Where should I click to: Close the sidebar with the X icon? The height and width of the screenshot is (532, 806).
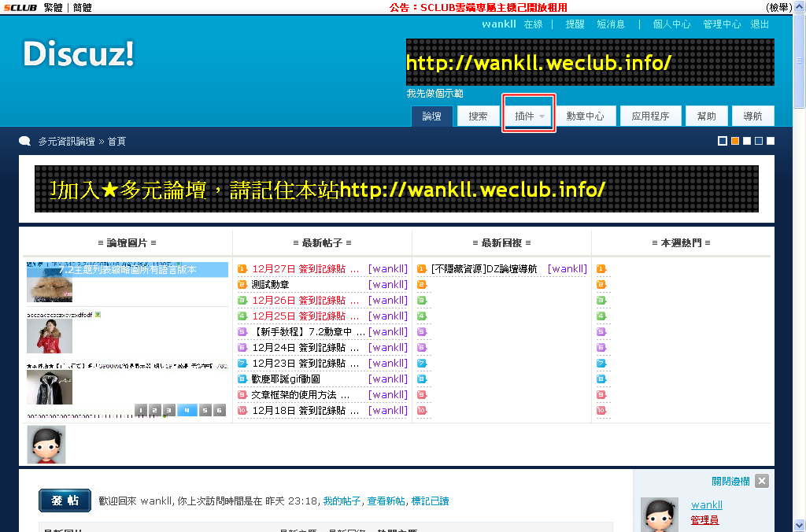(762, 481)
